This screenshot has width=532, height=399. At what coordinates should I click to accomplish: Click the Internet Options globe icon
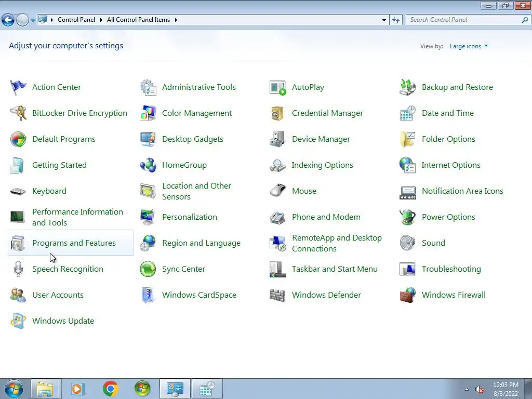point(408,165)
